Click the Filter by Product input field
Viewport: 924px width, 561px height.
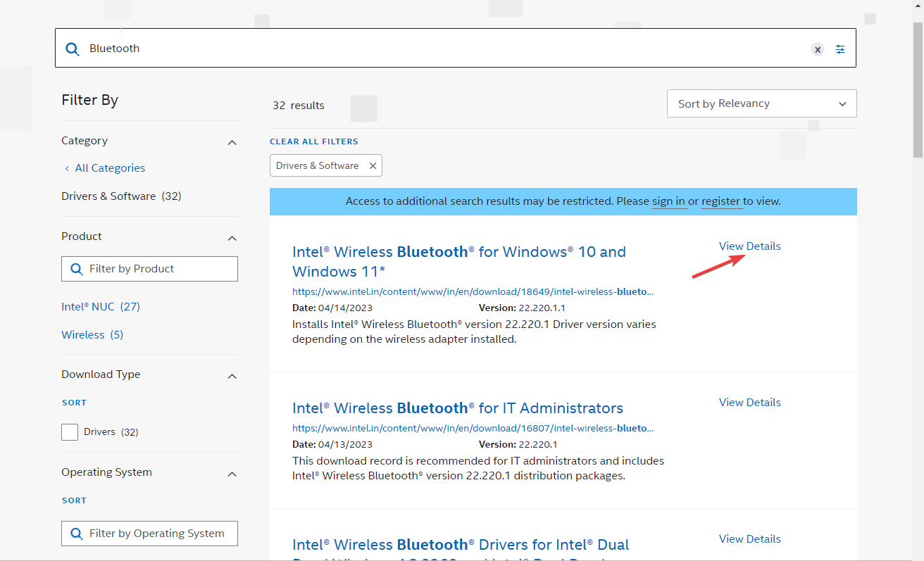(x=149, y=269)
